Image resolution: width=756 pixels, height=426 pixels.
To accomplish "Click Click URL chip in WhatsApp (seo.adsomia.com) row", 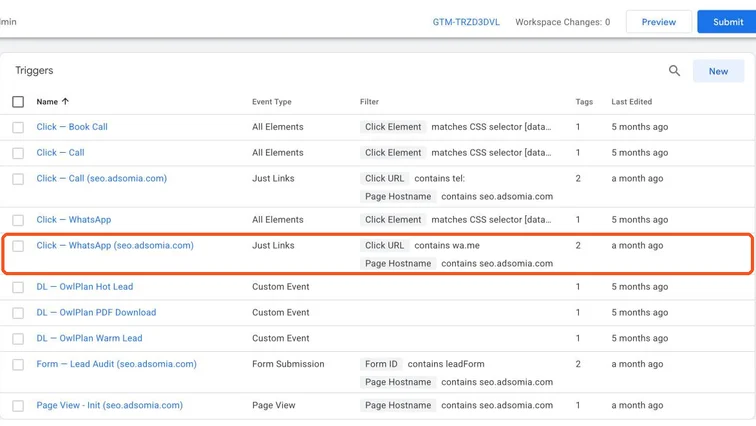I will pos(384,245).
